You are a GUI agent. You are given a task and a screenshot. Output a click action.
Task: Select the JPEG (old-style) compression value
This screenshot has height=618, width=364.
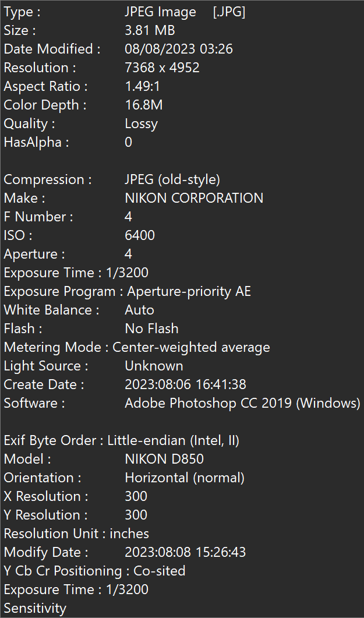click(x=172, y=179)
